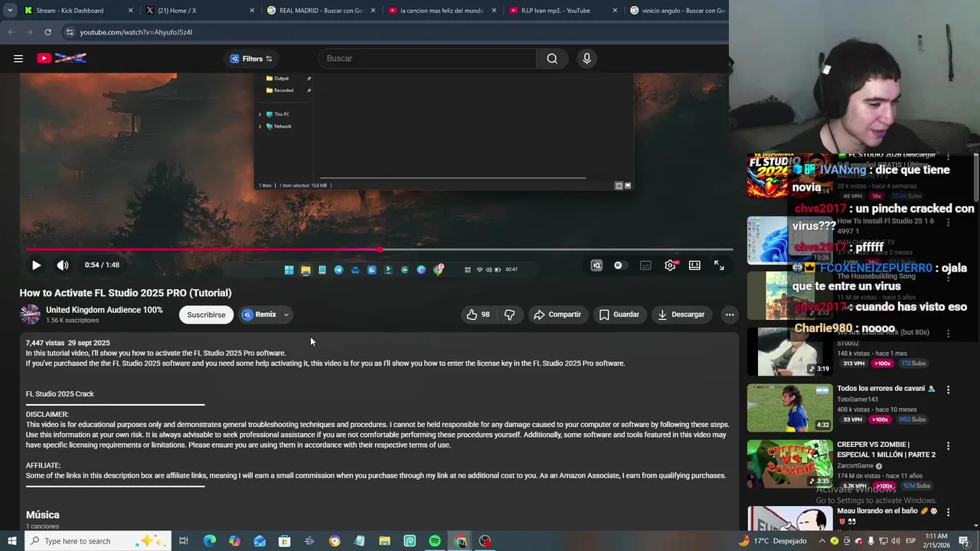Open the YouTube hamburger guide menu
This screenshot has width=980, height=551.
[x=18, y=58]
